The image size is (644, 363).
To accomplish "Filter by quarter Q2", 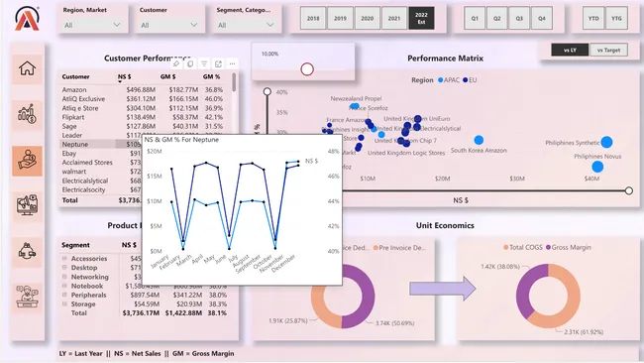I will (x=497, y=19).
